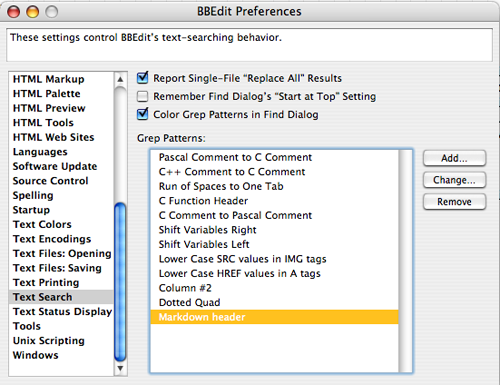Image resolution: width=500 pixels, height=385 pixels.
Task: Select C++ Comment to C Comment pattern
Action: (274, 172)
